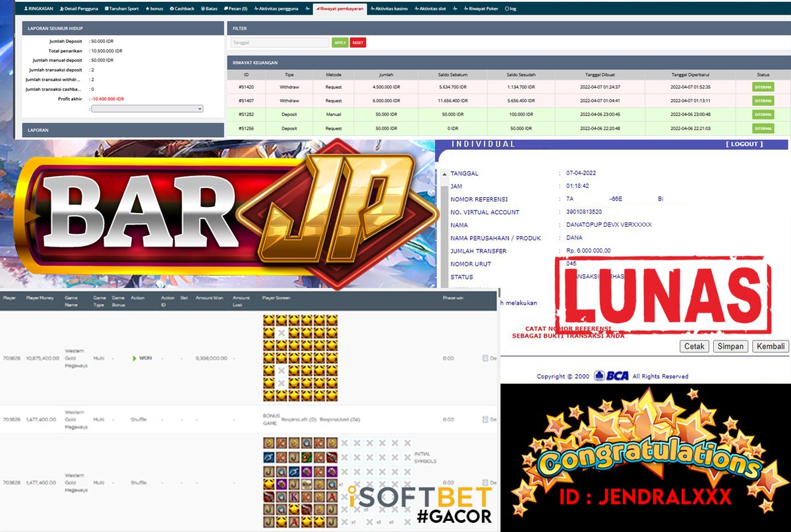Select the Batas tab
The image size is (791, 532).
click(208, 9)
